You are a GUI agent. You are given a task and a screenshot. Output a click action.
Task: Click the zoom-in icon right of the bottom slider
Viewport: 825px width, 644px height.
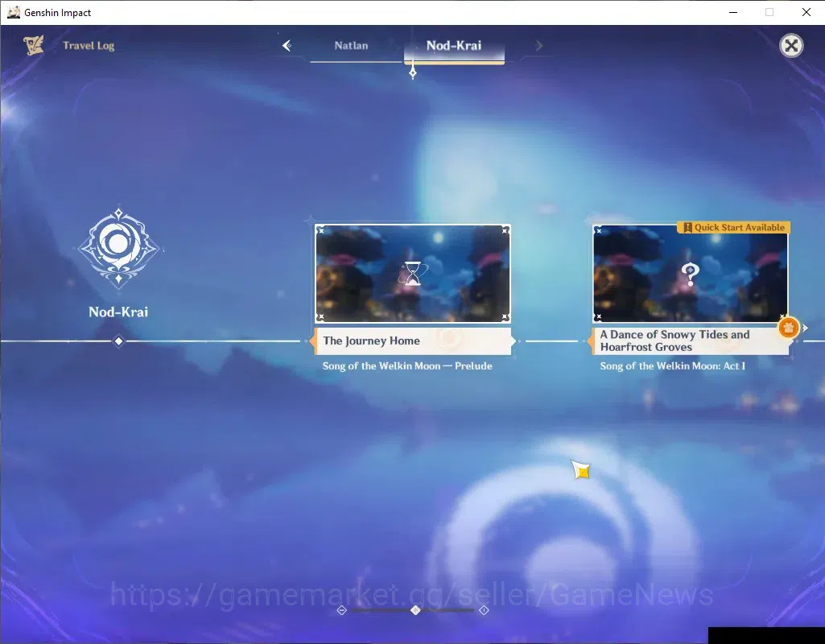tap(484, 610)
